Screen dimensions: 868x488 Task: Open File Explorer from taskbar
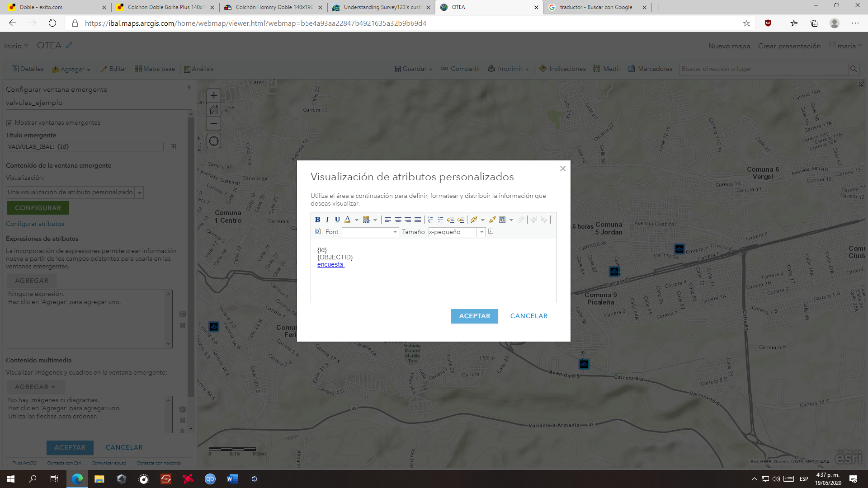[x=99, y=479]
